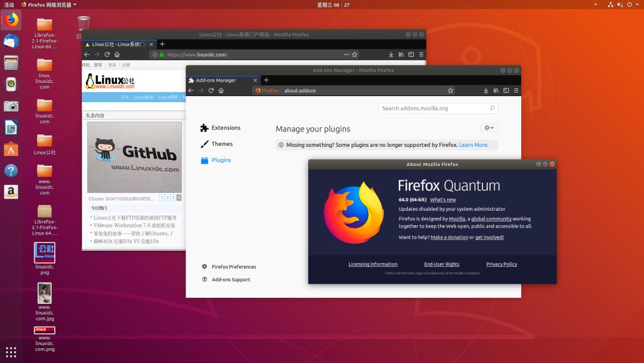The image size is (644, 363).
Task: Click Make a donation link
Action: (x=450, y=237)
